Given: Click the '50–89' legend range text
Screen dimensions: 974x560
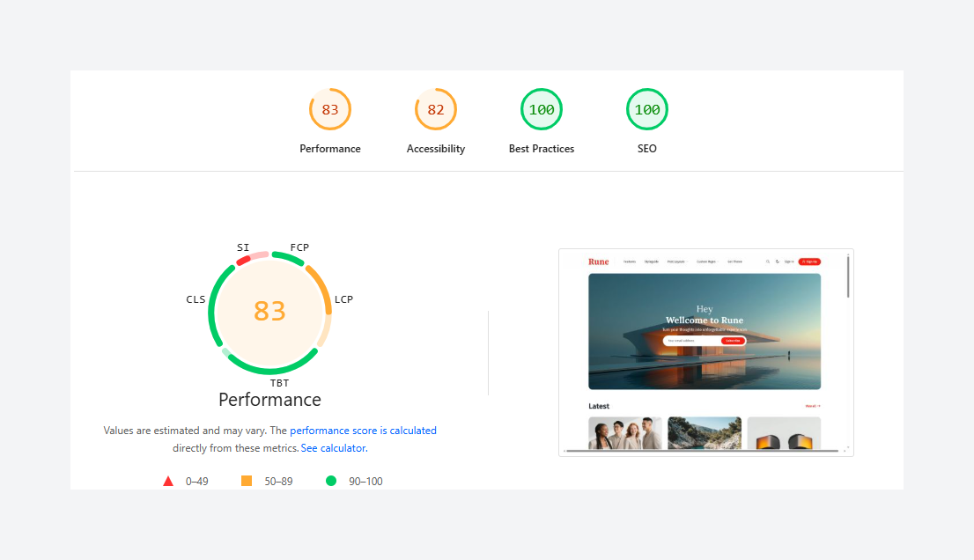Looking at the screenshot, I should click(x=278, y=481).
